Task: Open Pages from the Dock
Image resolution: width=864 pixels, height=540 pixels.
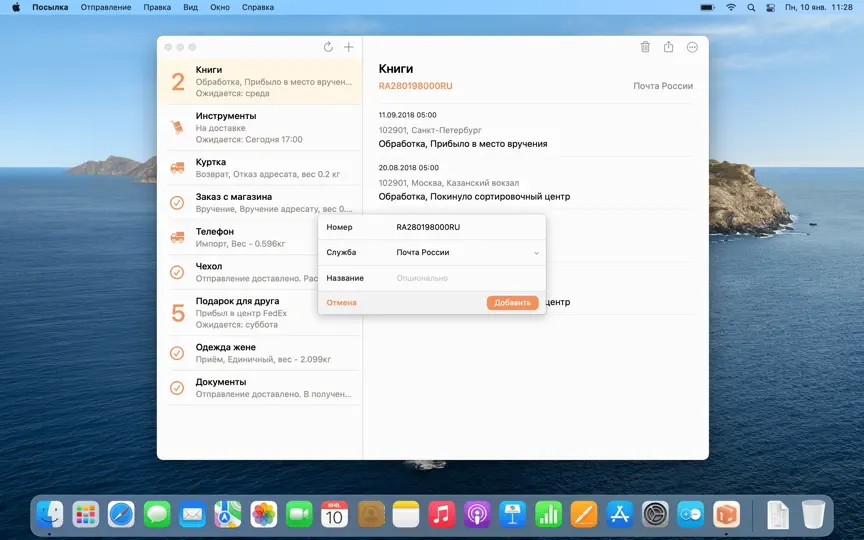Action: pyautogui.click(x=584, y=515)
